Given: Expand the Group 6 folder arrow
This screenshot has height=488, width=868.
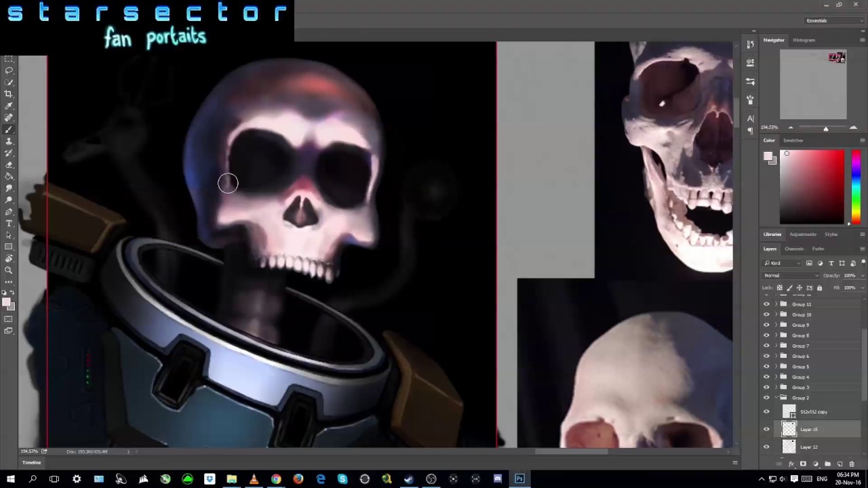Looking at the screenshot, I should point(776,356).
